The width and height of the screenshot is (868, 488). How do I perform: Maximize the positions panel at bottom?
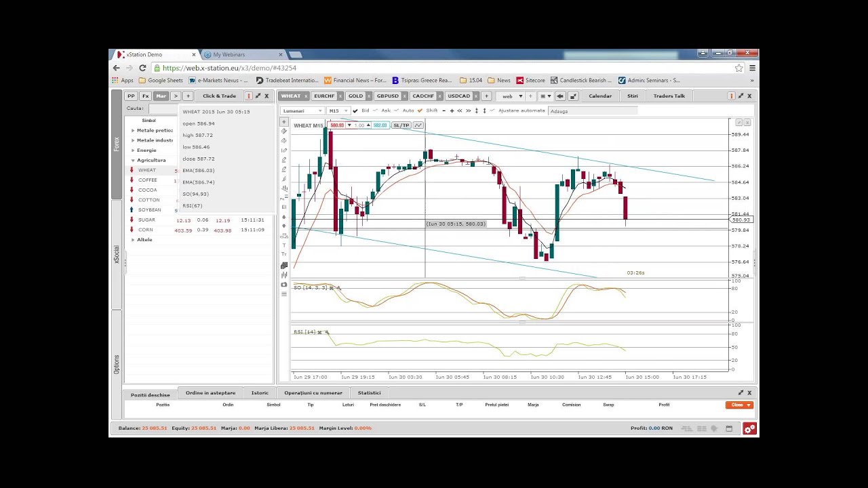(x=741, y=392)
